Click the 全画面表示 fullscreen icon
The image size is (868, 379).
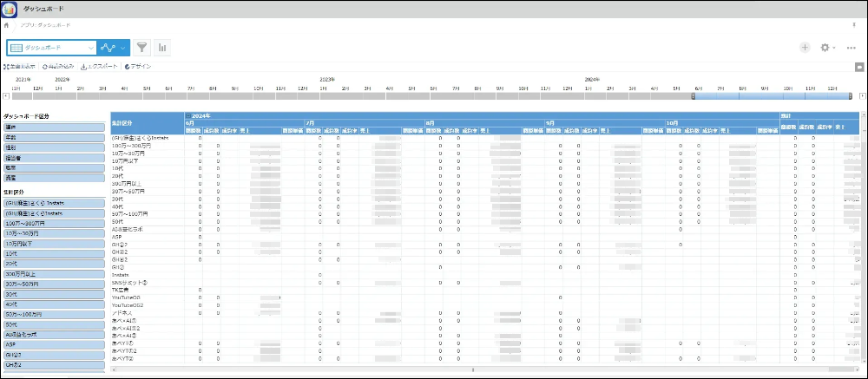point(5,67)
